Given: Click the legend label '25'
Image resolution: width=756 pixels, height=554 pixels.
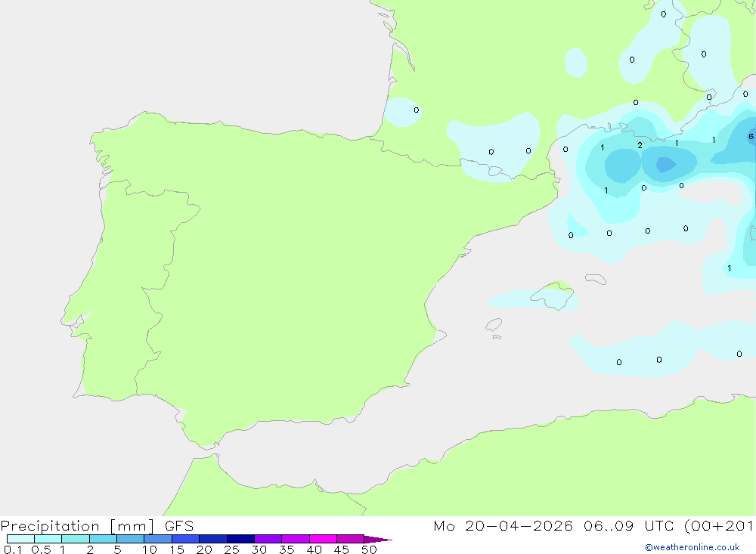Looking at the screenshot, I should [x=231, y=549].
